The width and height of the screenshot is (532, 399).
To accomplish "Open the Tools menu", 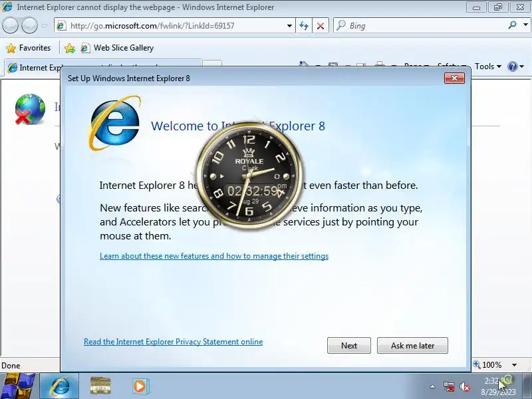I will pyautogui.click(x=488, y=66).
